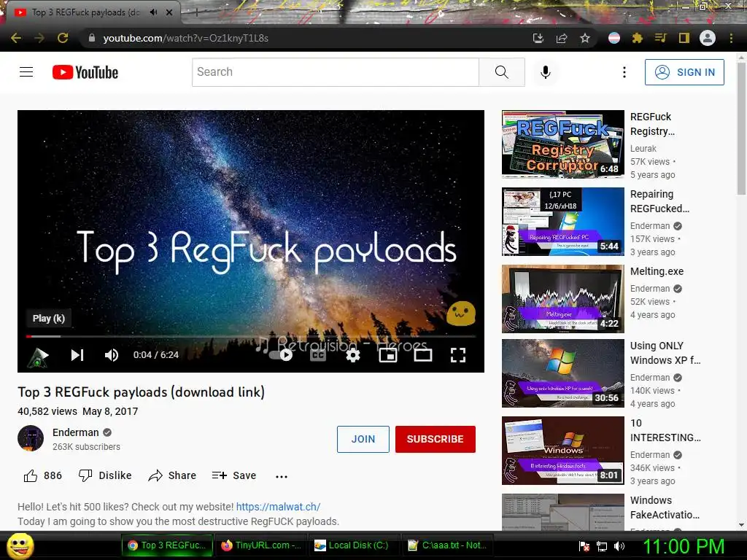Open more actions ellipsis under video
Image resolution: width=747 pixels, height=560 pixels.
click(x=282, y=476)
